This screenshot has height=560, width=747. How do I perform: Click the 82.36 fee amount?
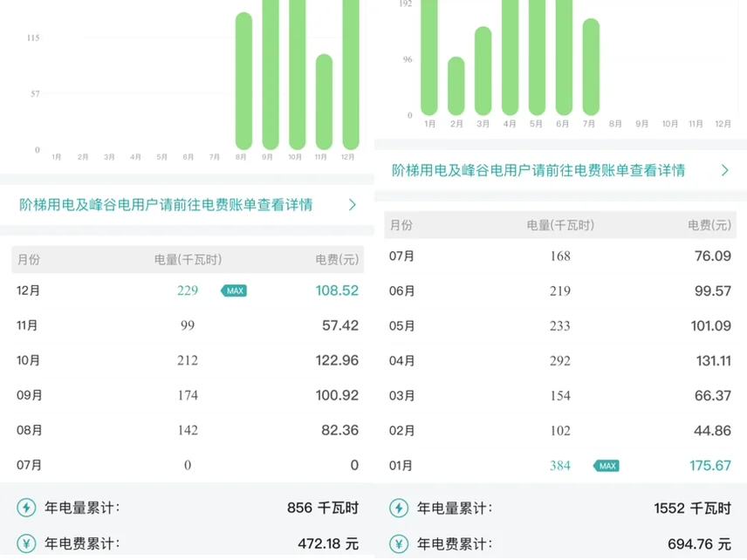click(339, 431)
